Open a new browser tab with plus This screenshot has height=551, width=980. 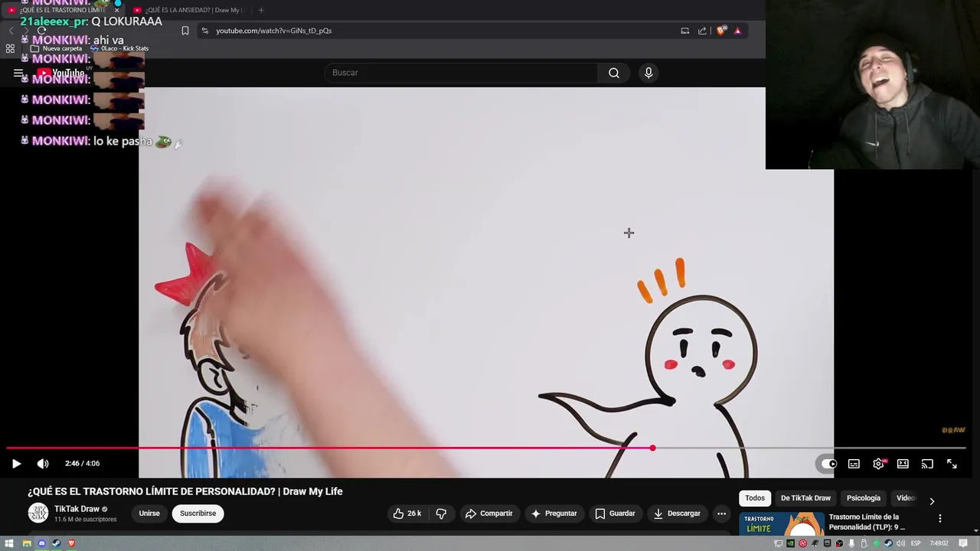pos(261,10)
